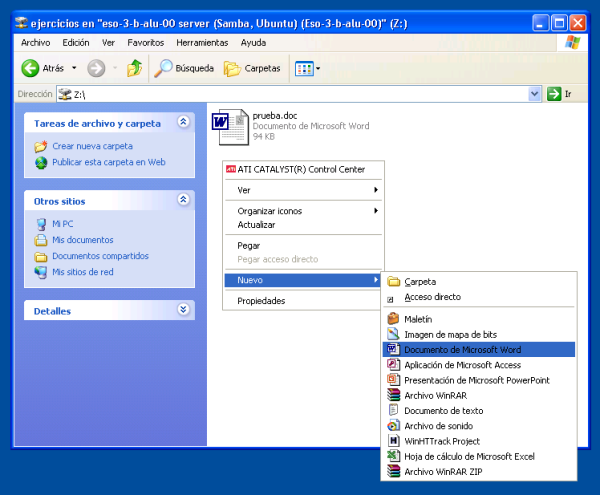Create new Presentación de Microsoft PowerPoint
The image size is (600, 495).
coord(476,380)
